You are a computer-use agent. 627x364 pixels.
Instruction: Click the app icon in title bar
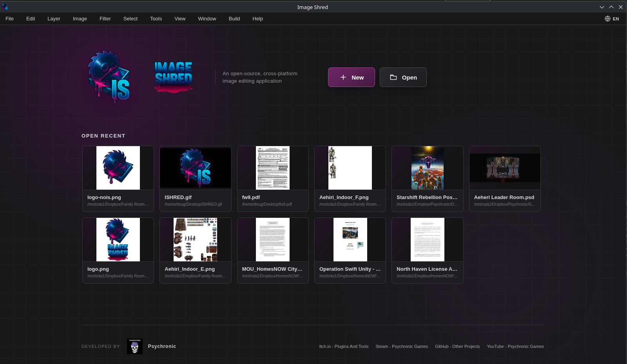click(5, 7)
